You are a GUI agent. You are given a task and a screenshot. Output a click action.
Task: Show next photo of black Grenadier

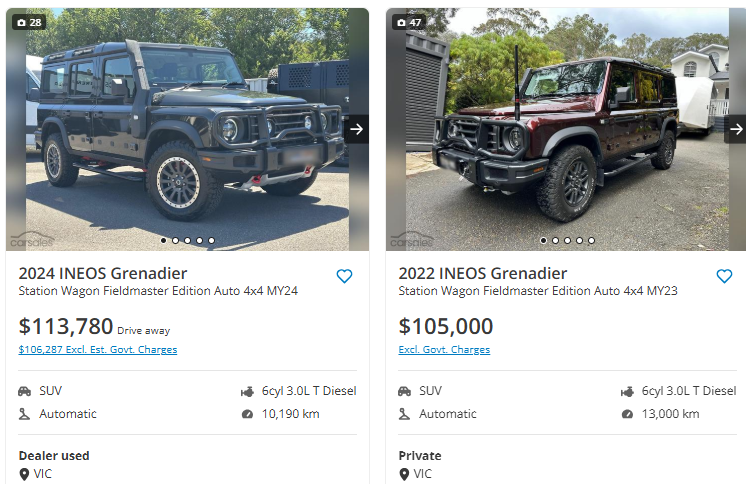click(x=356, y=129)
